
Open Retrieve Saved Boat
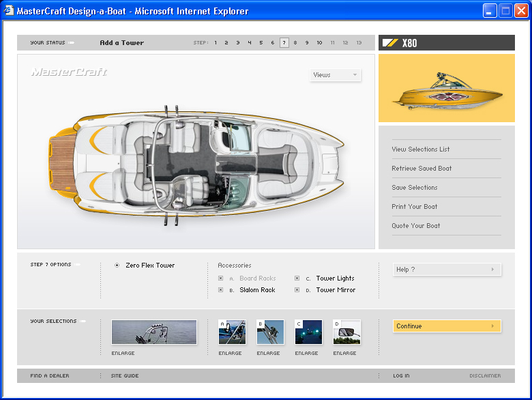[422, 169]
